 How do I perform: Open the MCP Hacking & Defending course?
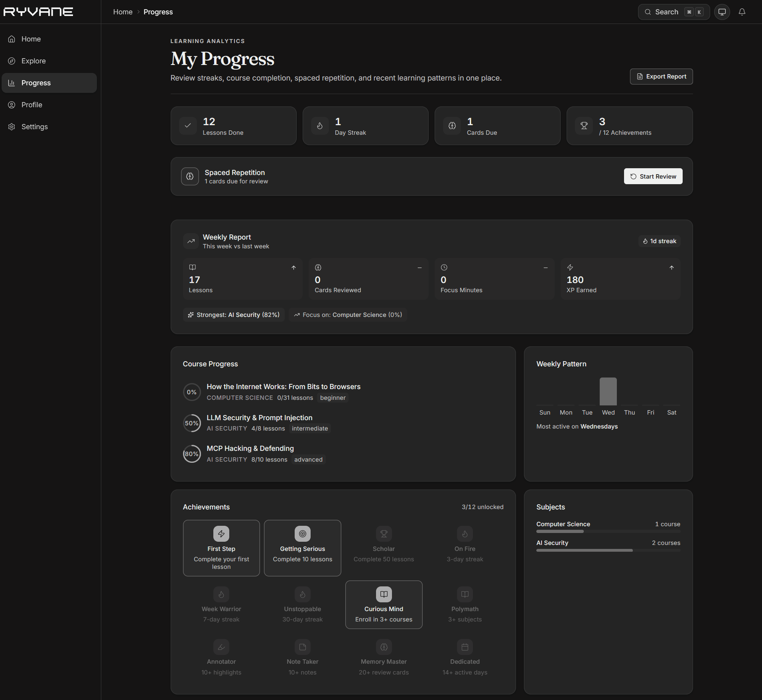coord(250,448)
